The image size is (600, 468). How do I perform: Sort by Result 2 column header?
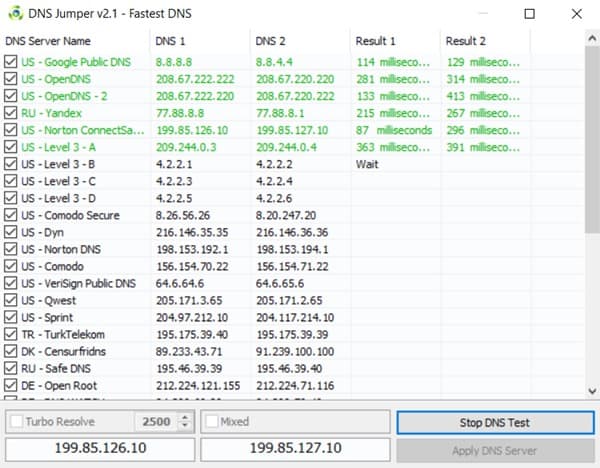pos(486,41)
